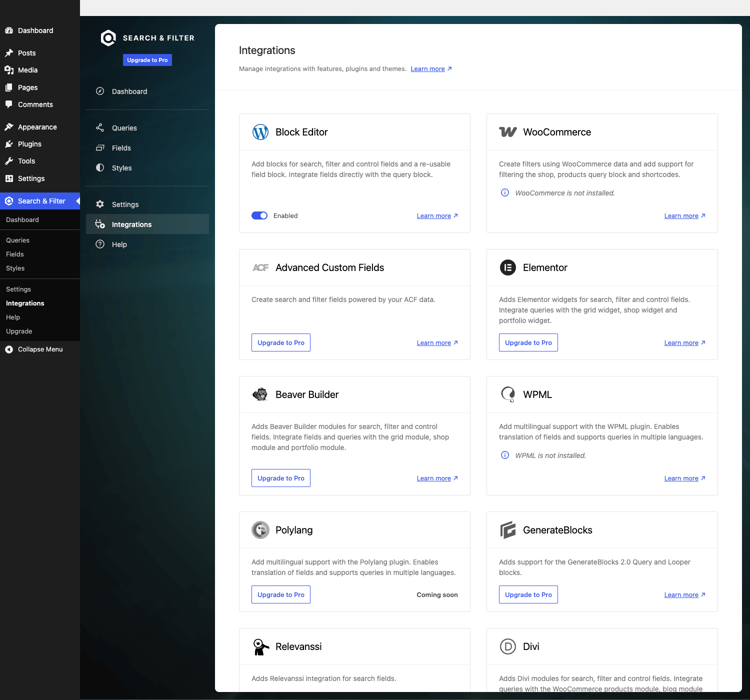Screen dimensions: 750x700
Task: Open Search & Filter admin menu item
Action: pos(40,201)
